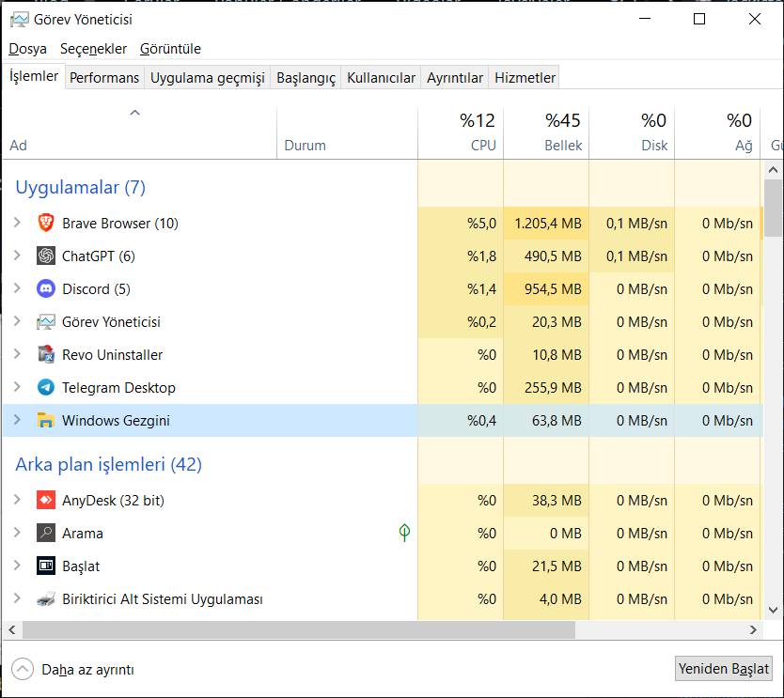
Task: Switch to the Başlangıç tab
Action: 306,77
